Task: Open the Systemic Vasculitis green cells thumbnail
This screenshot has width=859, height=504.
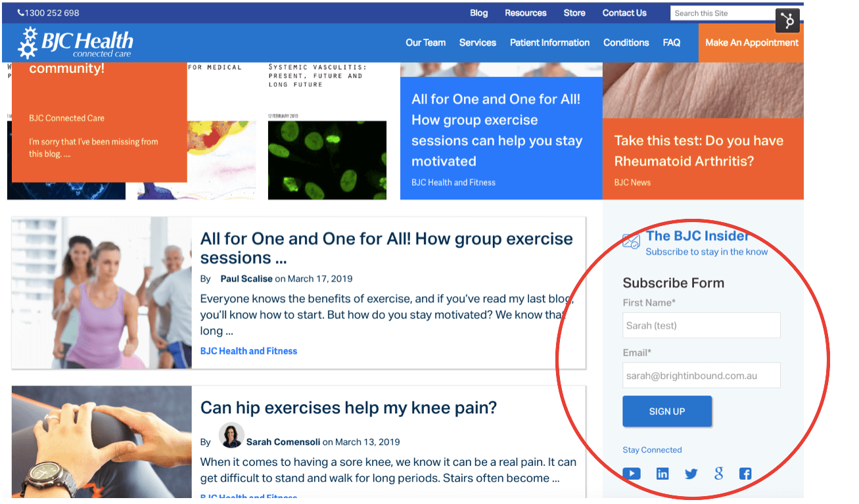Action: tap(327, 160)
